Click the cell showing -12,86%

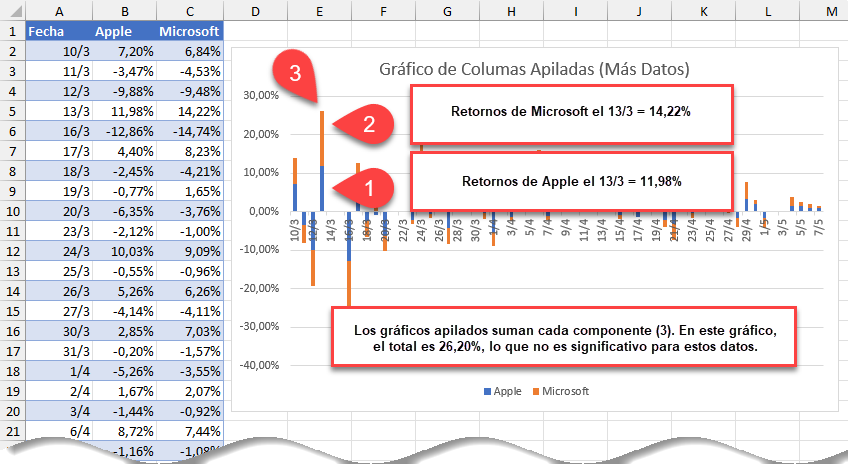[124, 131]
